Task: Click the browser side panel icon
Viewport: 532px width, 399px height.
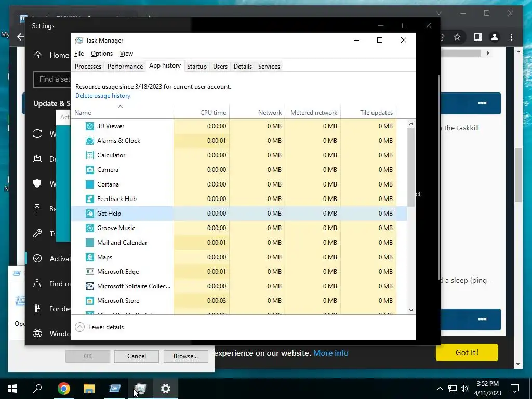Action: click(x=478, y=37)
